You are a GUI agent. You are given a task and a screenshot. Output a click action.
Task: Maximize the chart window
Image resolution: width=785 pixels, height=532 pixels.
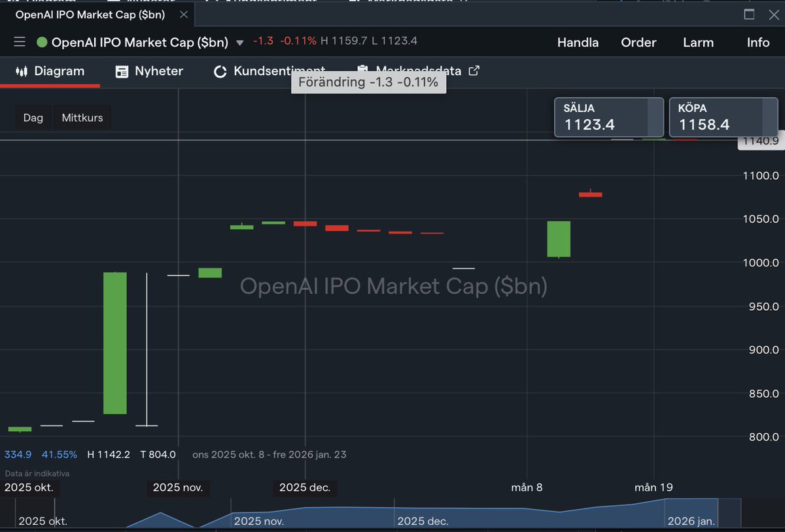[x=749, y=14]
